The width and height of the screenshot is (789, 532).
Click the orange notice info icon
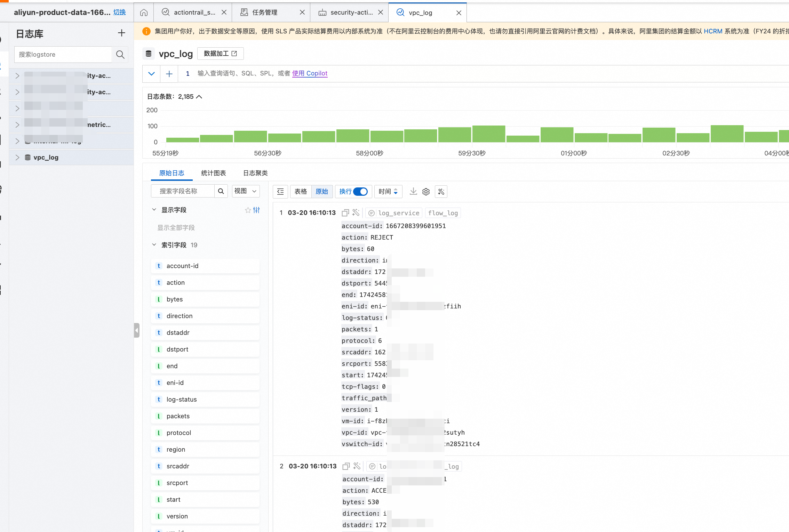click(146, 31)
